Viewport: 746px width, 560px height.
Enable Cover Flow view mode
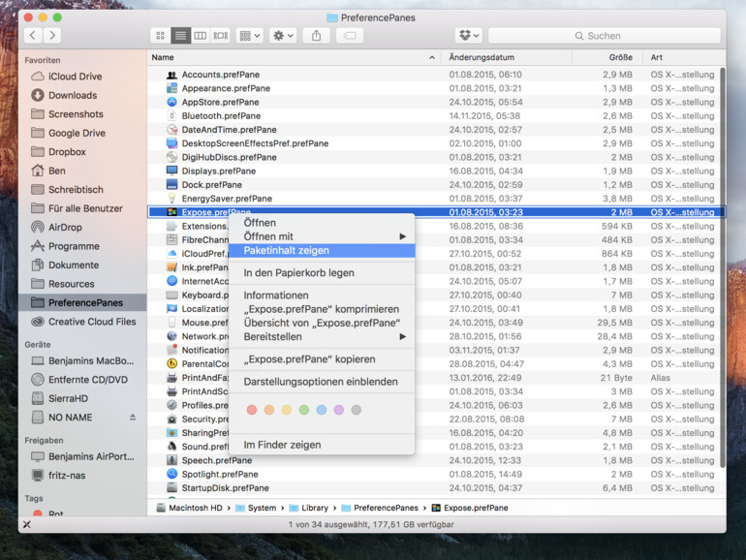[221, 36]
